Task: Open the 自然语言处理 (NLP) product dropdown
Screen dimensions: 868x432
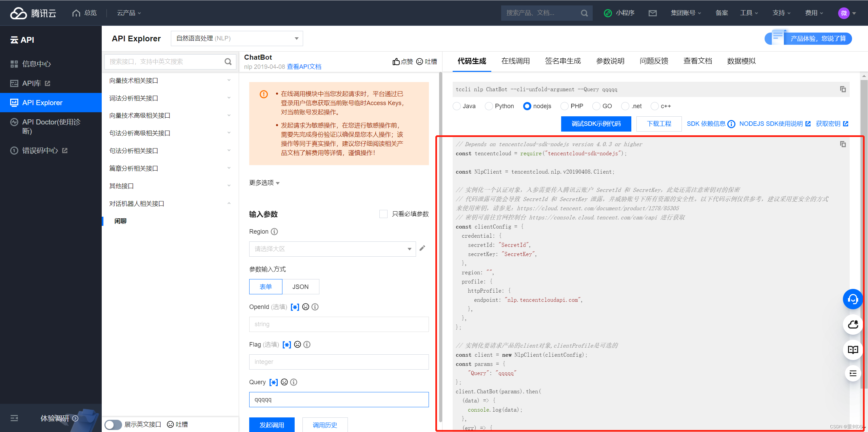Action: pos(237,38)
